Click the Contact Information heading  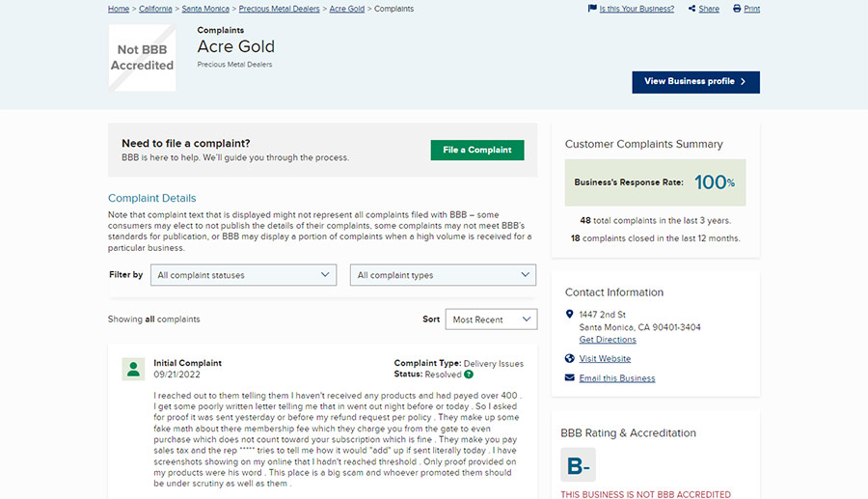(x=614, y=292)
